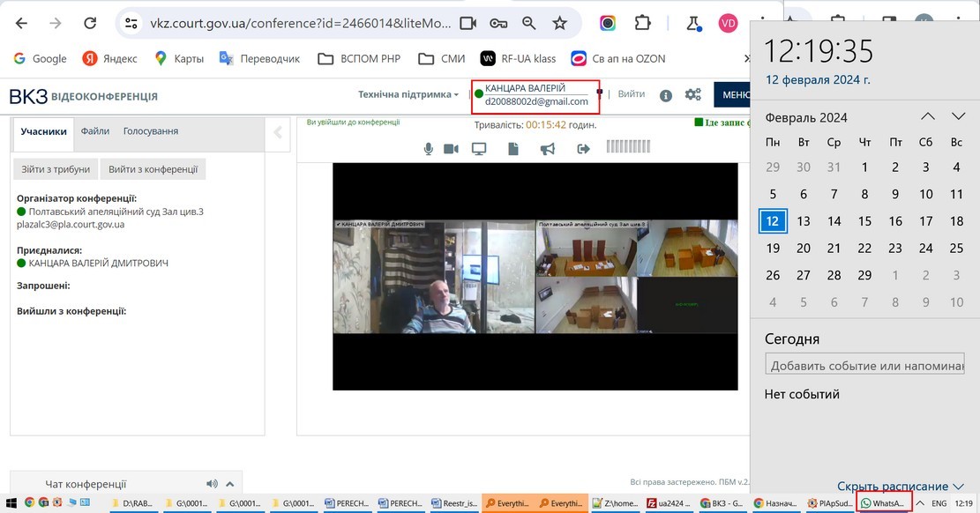Open the VD Chrome profile avatar
The image size is (980, 513).
[x=728, y=24]
